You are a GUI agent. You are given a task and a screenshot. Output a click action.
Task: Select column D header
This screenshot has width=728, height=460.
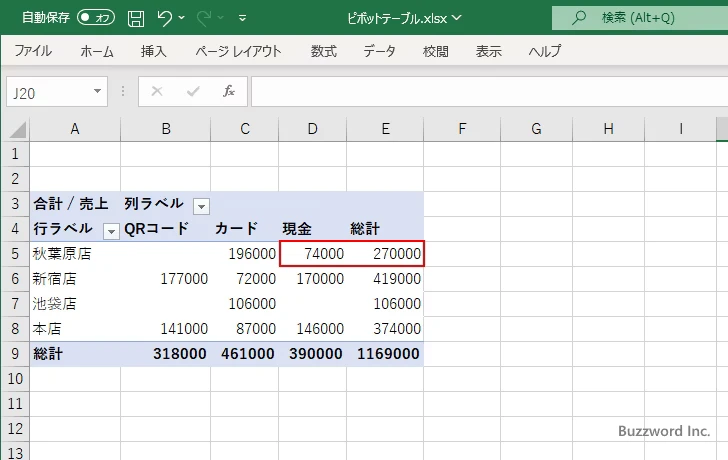click(312, 129)
